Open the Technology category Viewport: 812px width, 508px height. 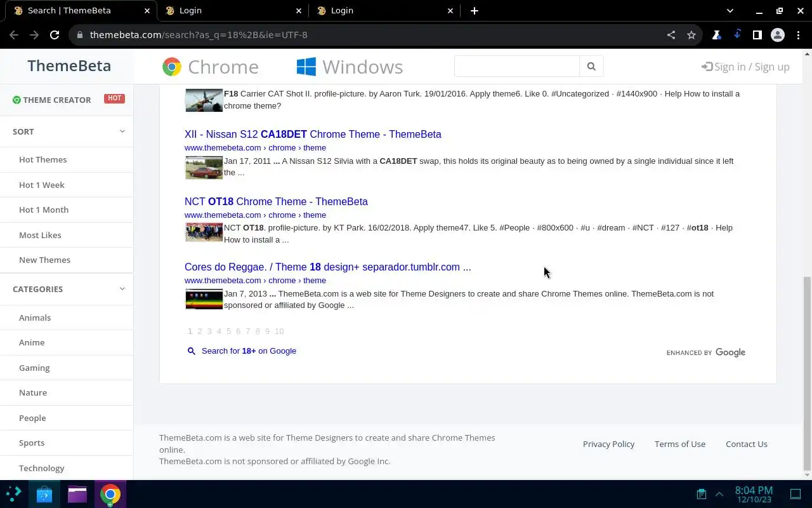point(42,468)
